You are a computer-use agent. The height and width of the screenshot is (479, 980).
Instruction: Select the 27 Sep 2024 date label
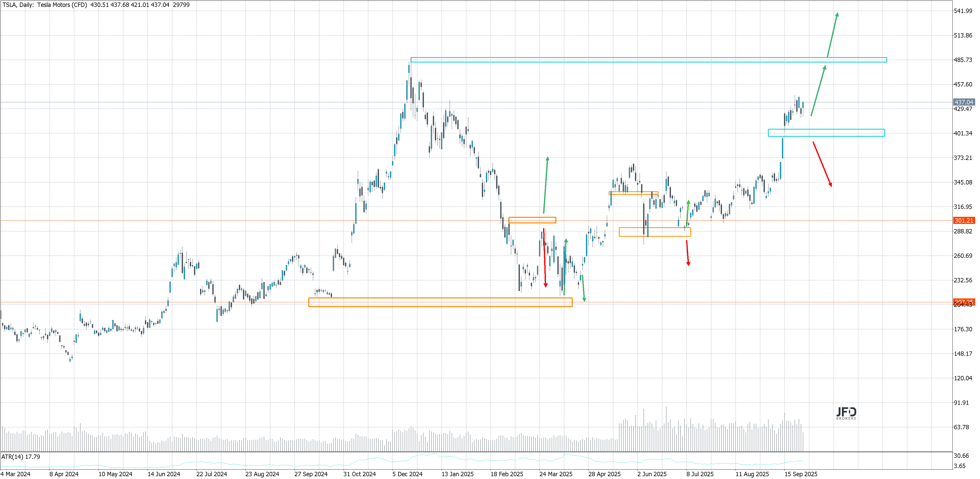click(311, 474)
